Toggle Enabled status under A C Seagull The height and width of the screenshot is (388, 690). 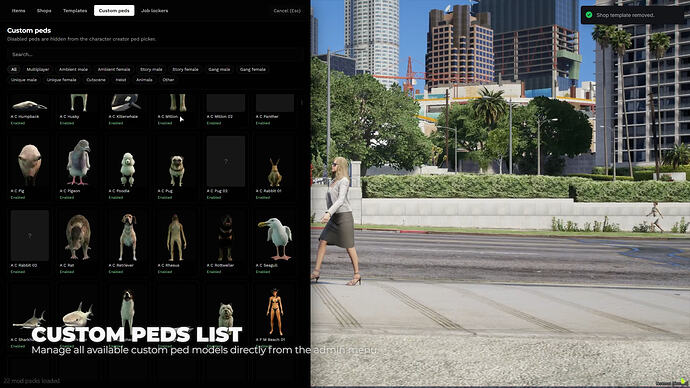pyautogui.click(x=263, y=272)
